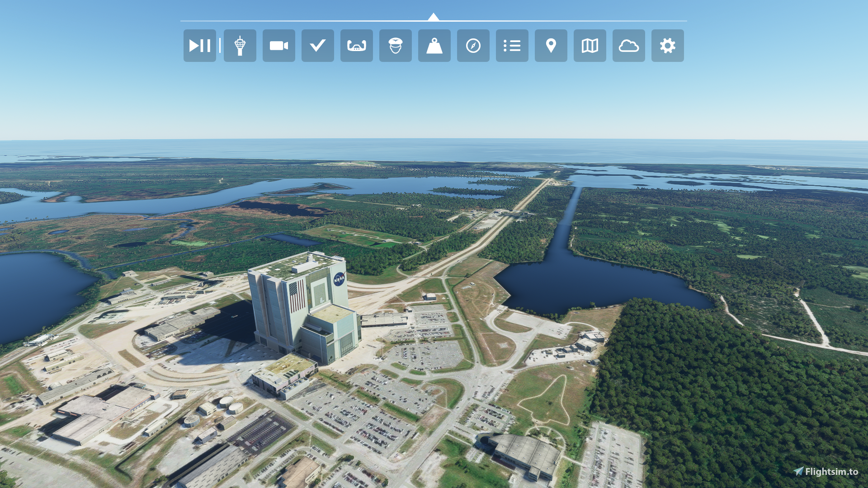Open the Fuel and Weight panel

tap(434, 46)
